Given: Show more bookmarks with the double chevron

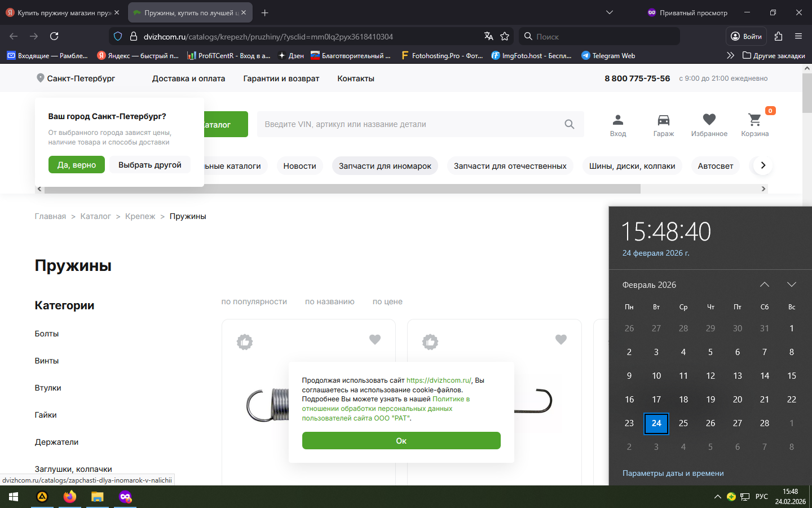Looking at the screenshot, I should pyautogui.click(x=730, y=55).
